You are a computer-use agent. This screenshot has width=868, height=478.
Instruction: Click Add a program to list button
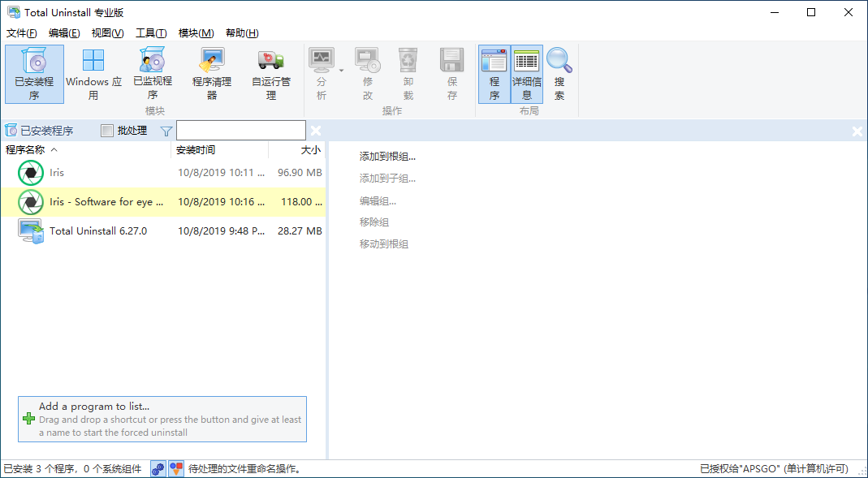(x=162, y=419)
